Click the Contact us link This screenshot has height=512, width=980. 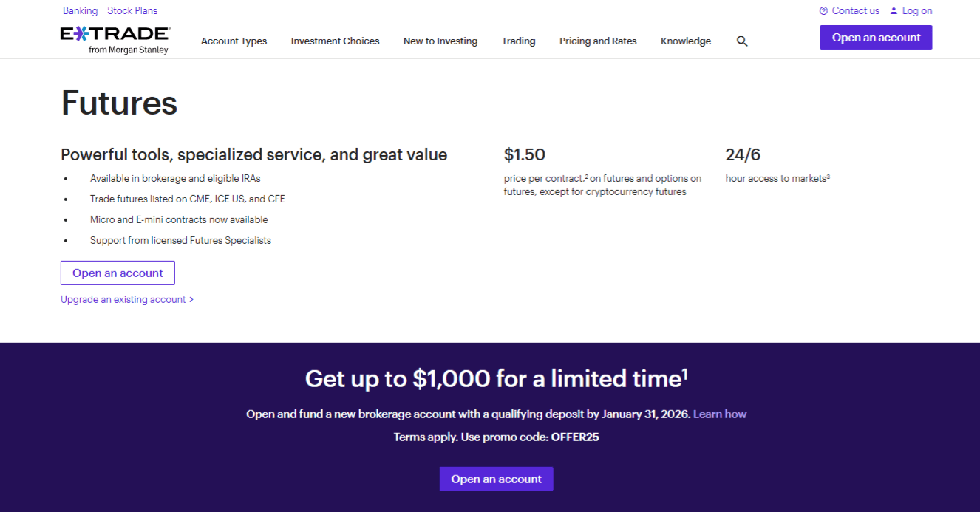point(855,11)
